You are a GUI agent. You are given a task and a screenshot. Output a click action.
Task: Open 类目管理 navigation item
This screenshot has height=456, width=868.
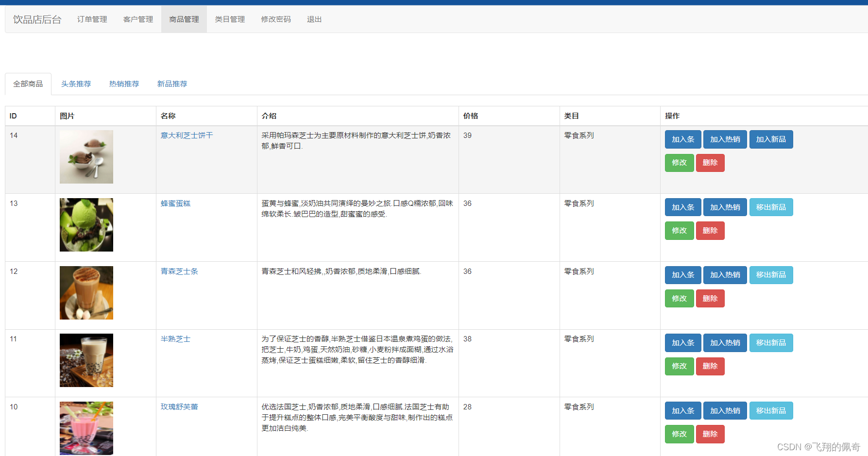click(x=230, y=19)
